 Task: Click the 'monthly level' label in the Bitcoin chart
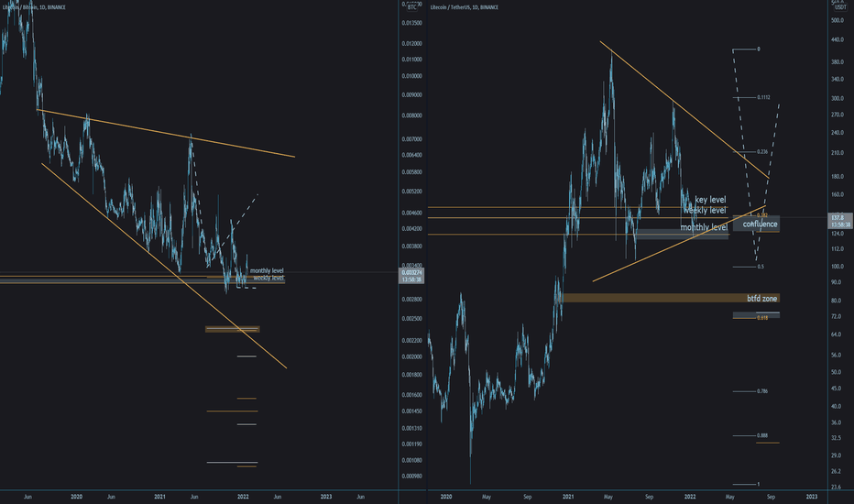(x=267, y=271)
